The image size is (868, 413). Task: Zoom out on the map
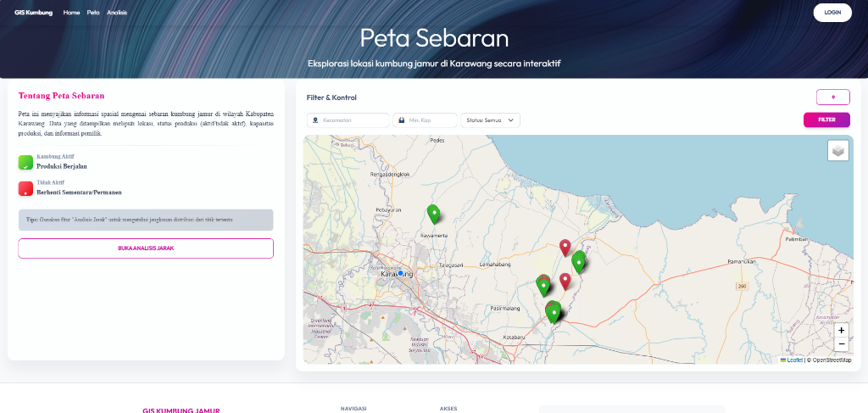click(842, 344)
